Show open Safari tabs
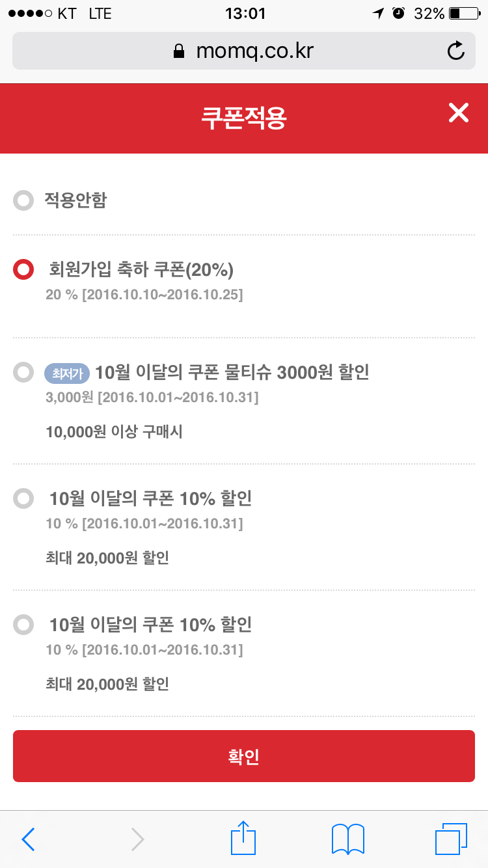 (450, 839)
